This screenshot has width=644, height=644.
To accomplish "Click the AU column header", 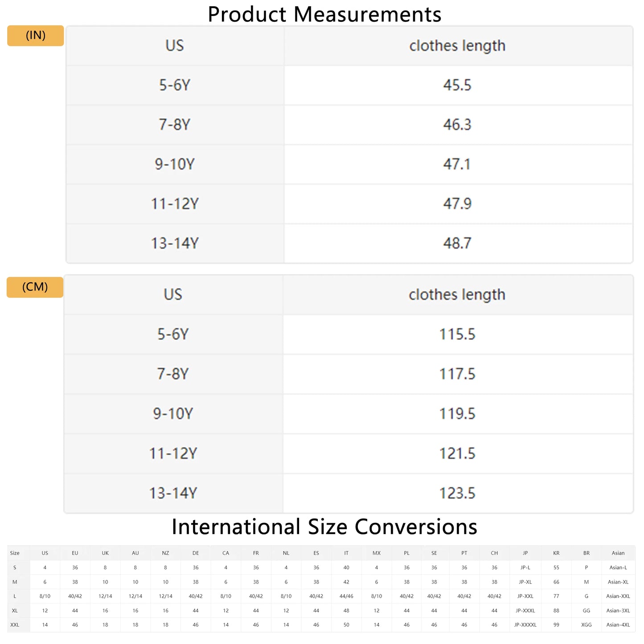I will (x=135, y=553).
